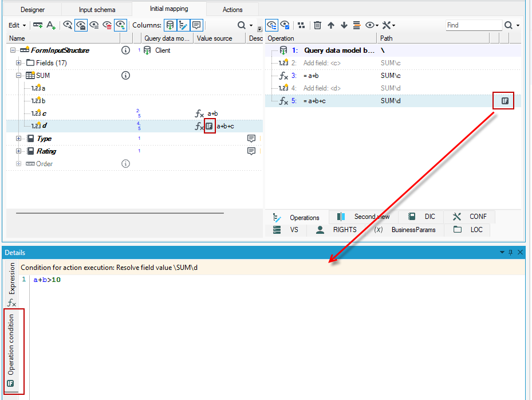532x400 pixels.
Task: Open the Operation condition side tab
Action: (x=11, y=351)
